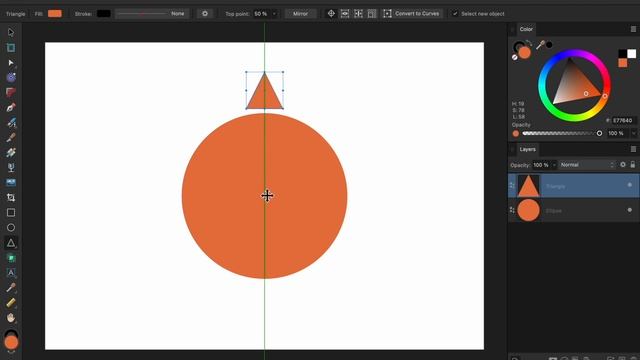Viewport: 640px width, 360px height.
Task: Select the Hand View tool
Action: click(x=11, y=318)
